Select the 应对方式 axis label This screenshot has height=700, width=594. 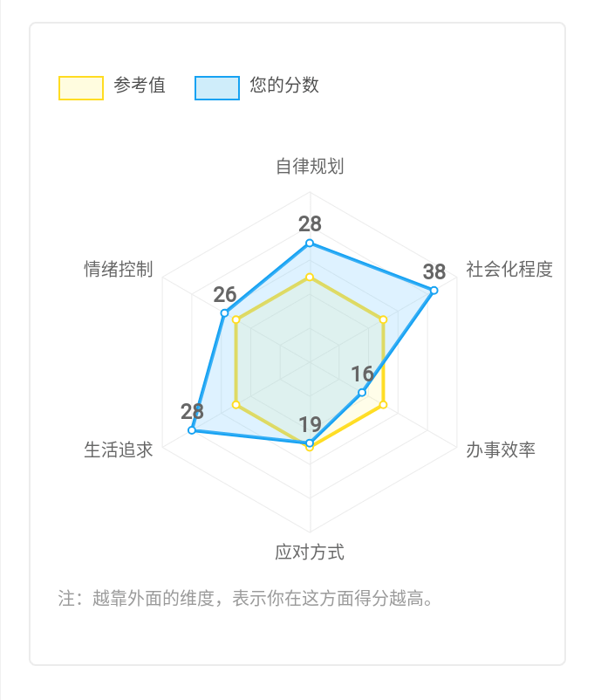310,552
